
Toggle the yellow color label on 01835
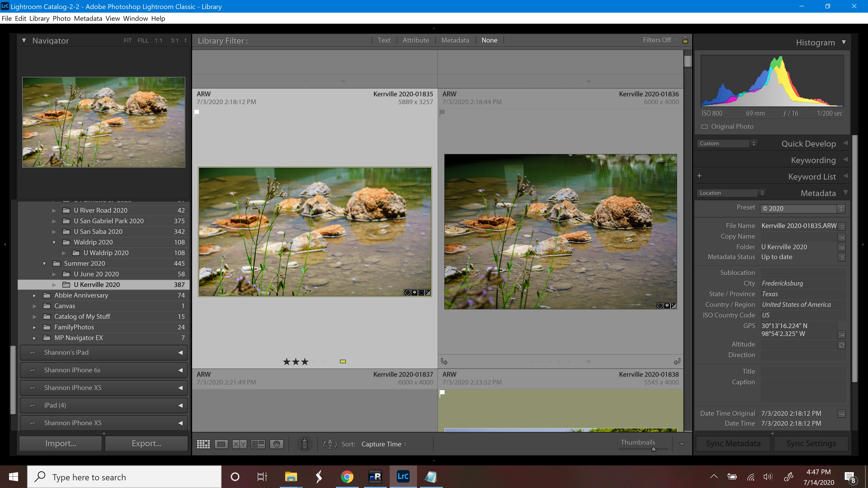(343, 361)
